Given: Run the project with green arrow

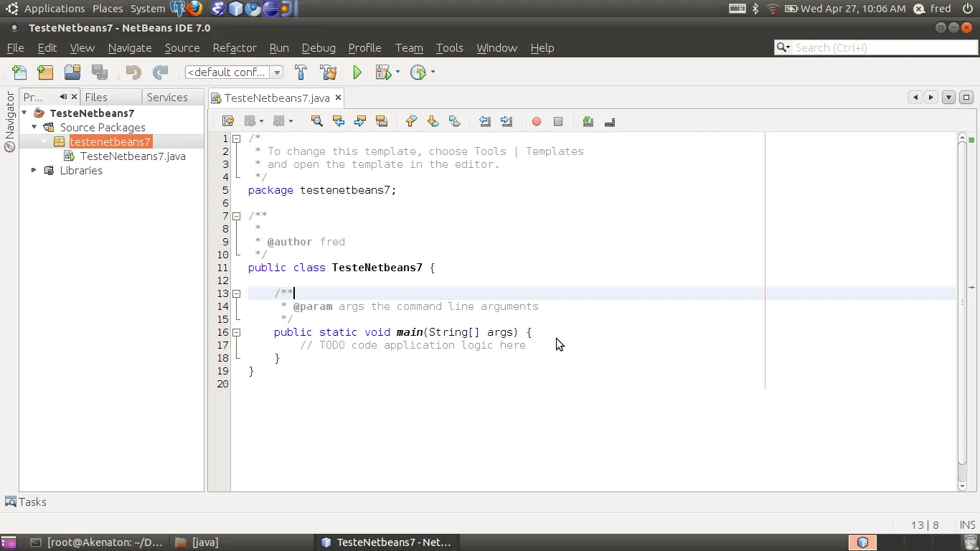Looking at the screenshot, I should coord(357,72).
